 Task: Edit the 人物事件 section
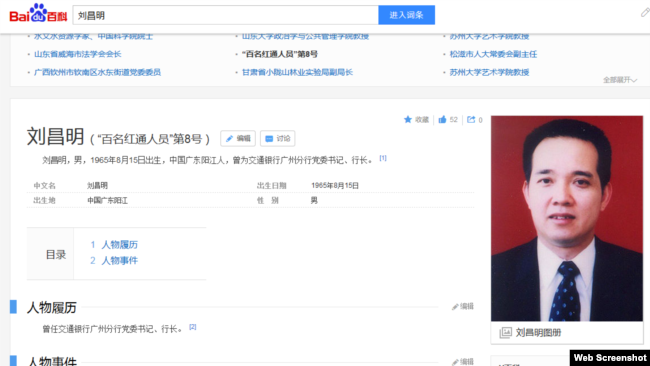pyautogui.click(x=463, y=361)
